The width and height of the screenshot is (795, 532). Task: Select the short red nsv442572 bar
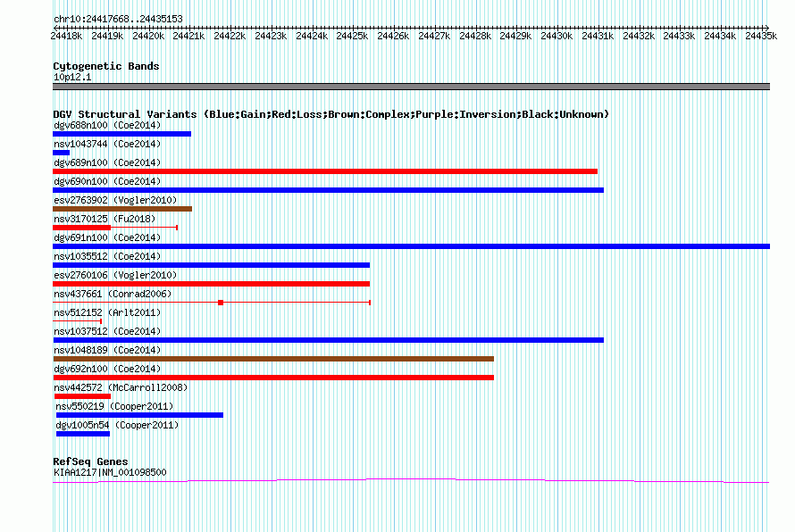tap(83, 396)
